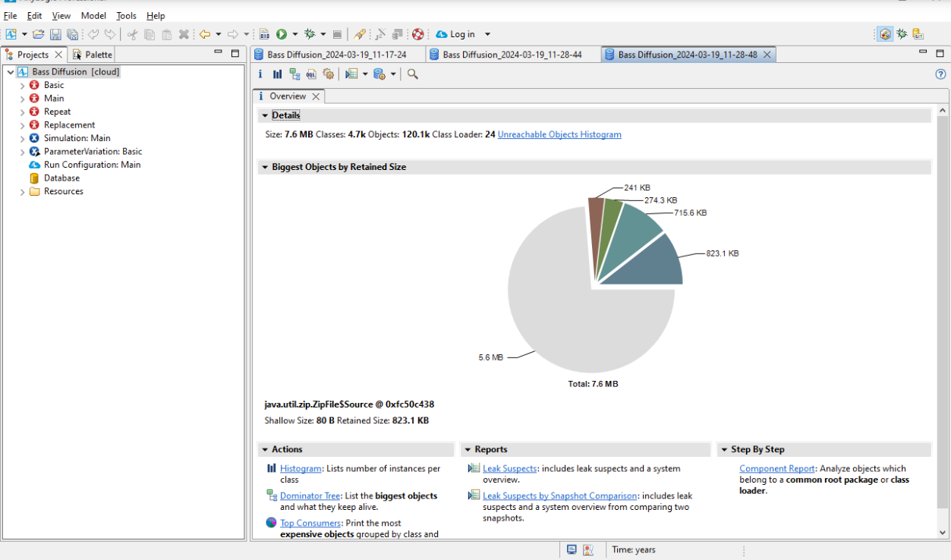The width and height of the screenshot is (951, 560).
Task: Click the Run Expert System Test icon
Action: (351, 74)
